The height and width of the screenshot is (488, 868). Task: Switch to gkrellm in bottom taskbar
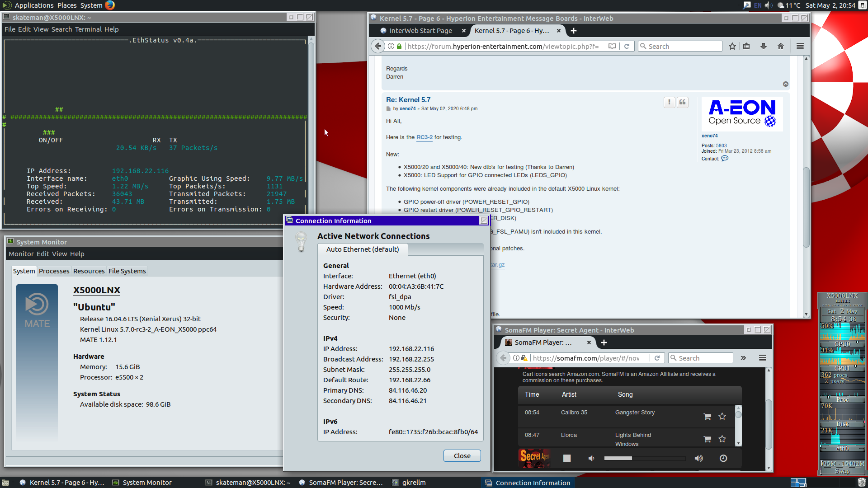coord(409,483)
